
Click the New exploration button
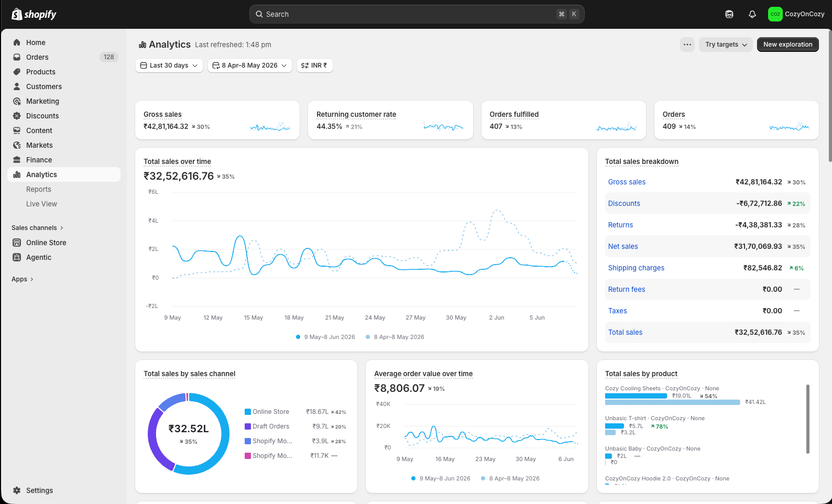[788, 45]
